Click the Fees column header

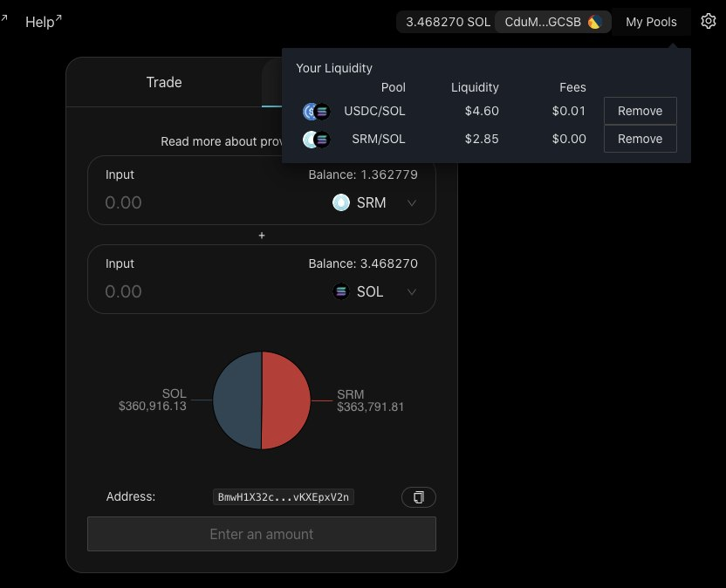[572, 87]
